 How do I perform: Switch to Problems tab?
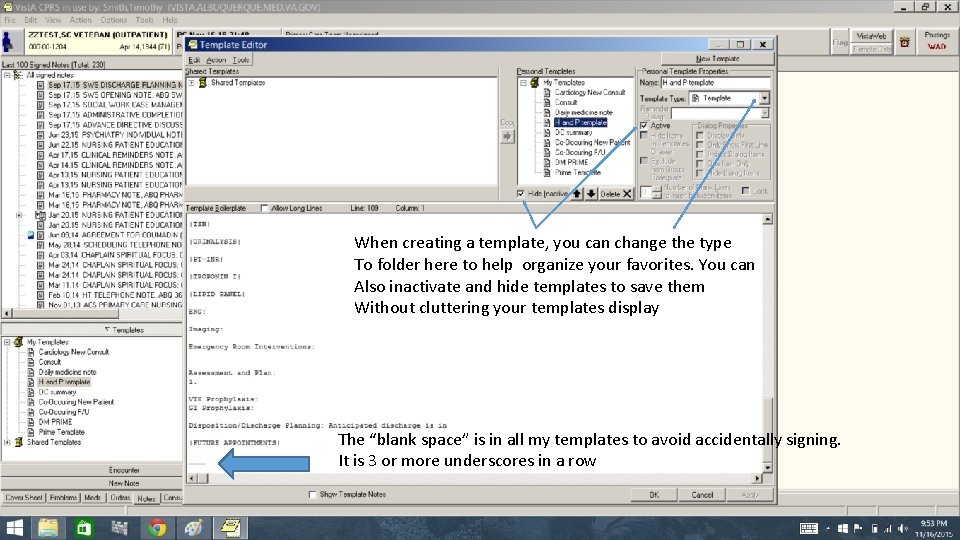63,498
